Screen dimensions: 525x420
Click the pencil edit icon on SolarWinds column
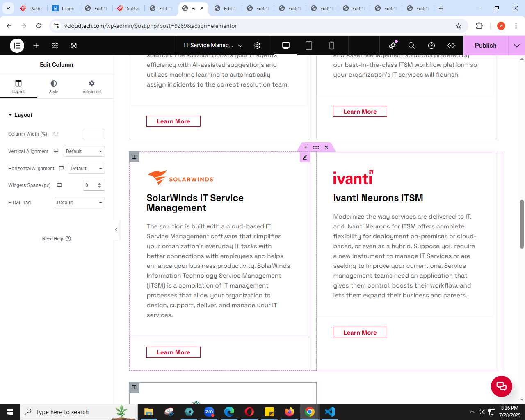305,157
